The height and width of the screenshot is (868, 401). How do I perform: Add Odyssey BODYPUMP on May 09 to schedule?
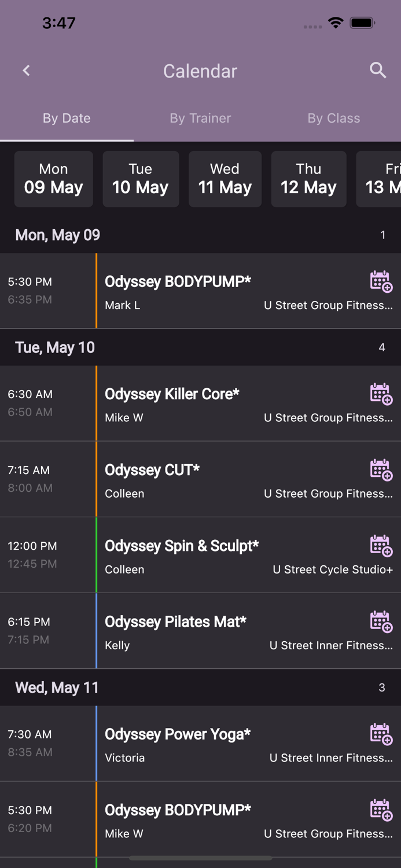(x=380, y=282)
